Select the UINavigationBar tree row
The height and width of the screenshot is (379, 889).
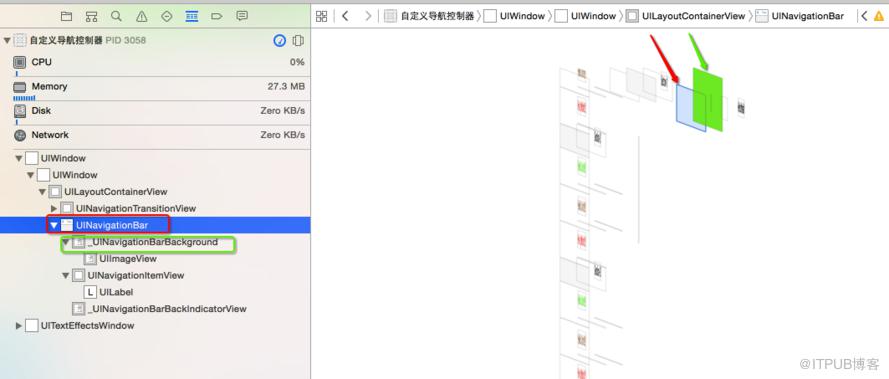click(155, 225)
